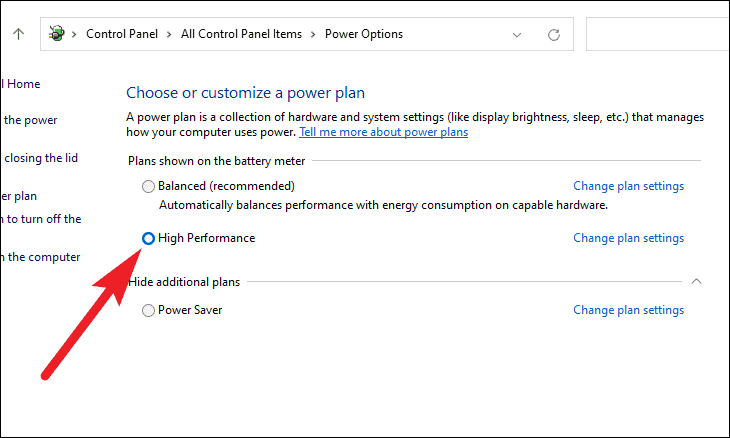730x438 pixels.
Task: Select the High Performance power plan
Action: coord(148,238)
